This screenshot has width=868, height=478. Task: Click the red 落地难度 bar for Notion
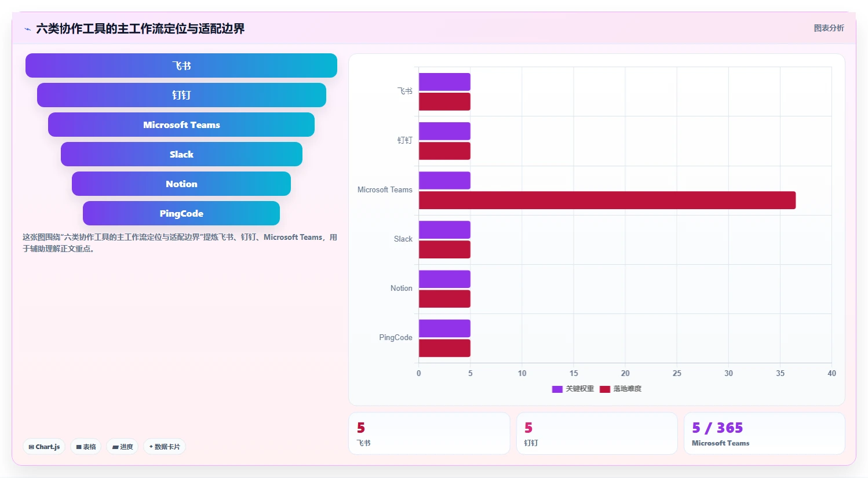[444, 298]
